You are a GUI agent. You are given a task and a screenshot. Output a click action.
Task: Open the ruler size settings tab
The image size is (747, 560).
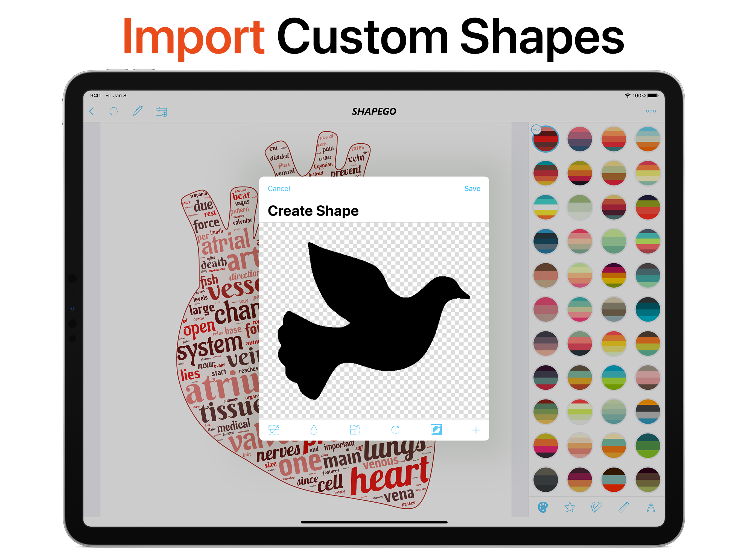[624, 507]
